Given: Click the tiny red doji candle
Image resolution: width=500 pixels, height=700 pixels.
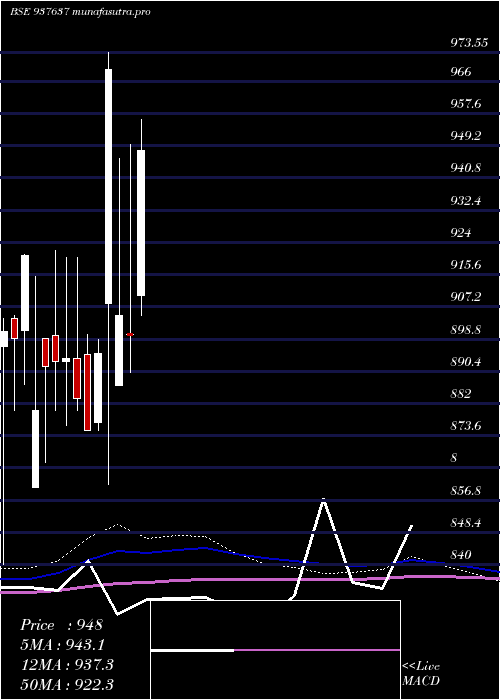Looking at the screenshot, I should pyautogui.click(x=130, y=334).
